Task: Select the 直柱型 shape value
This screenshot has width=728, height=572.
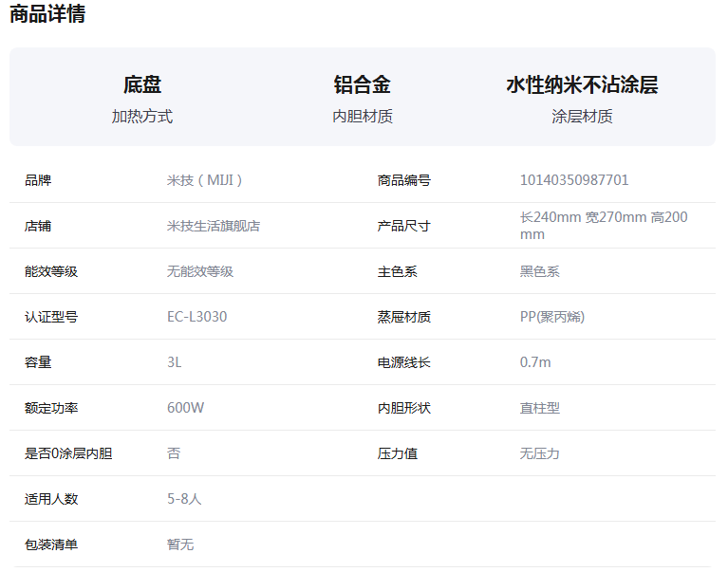Action: click(539, 408)
